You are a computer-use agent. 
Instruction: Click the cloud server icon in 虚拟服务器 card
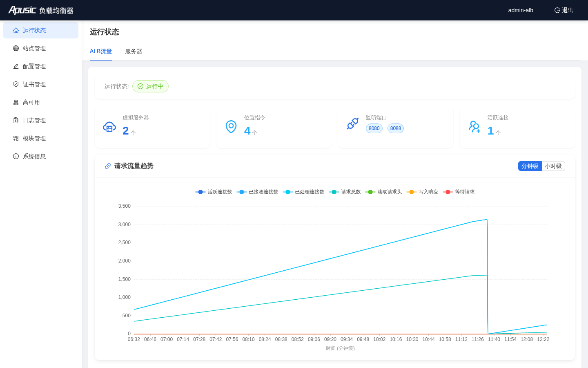pos(109,127)
